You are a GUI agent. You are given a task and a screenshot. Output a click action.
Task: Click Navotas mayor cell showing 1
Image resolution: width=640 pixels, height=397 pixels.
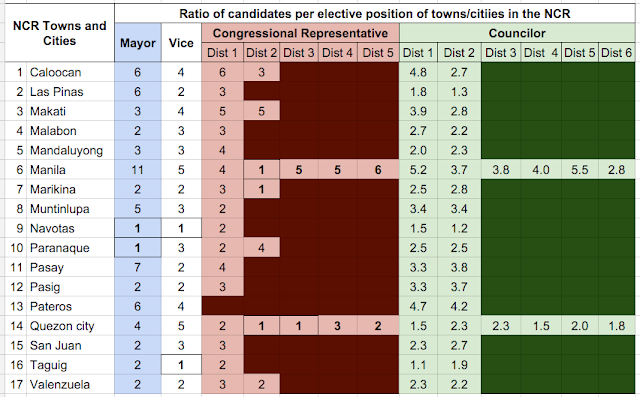138,228
